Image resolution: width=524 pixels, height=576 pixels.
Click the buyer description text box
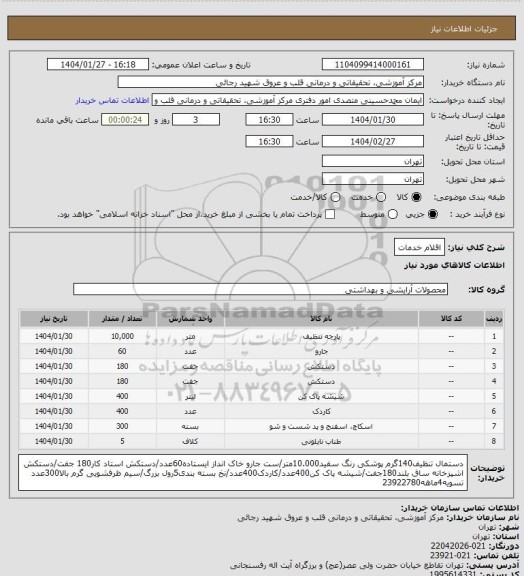click(243, 472)
